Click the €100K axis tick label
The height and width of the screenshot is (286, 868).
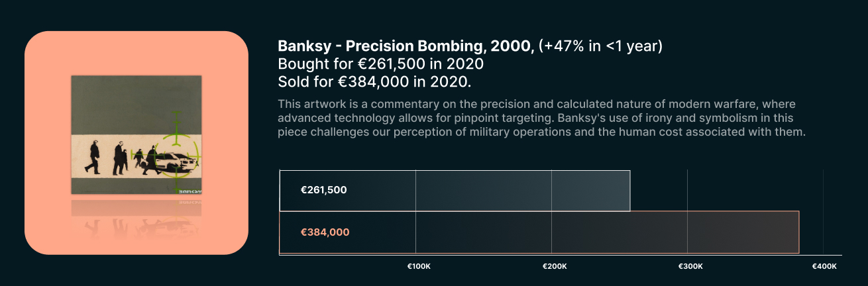(x=419, y=266)
